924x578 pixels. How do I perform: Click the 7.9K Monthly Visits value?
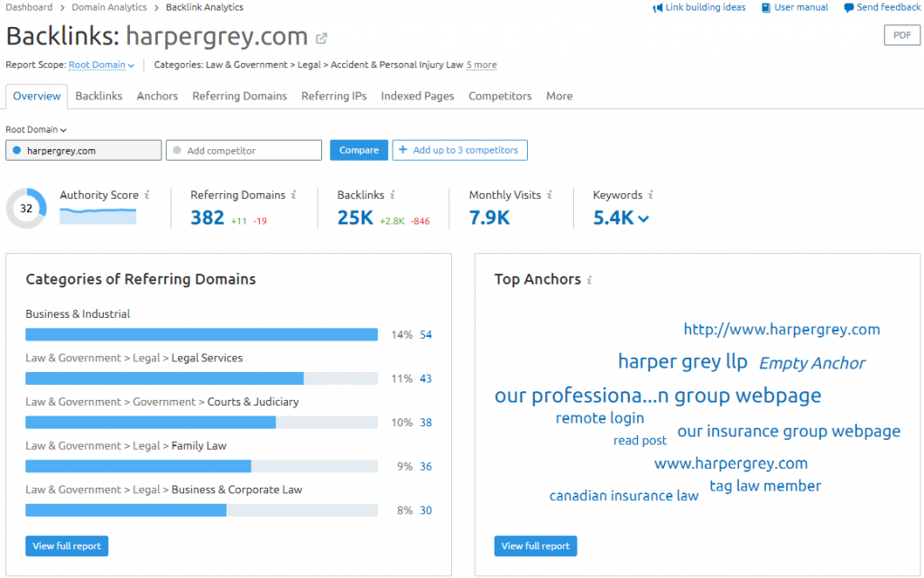[x=489, y=219]
